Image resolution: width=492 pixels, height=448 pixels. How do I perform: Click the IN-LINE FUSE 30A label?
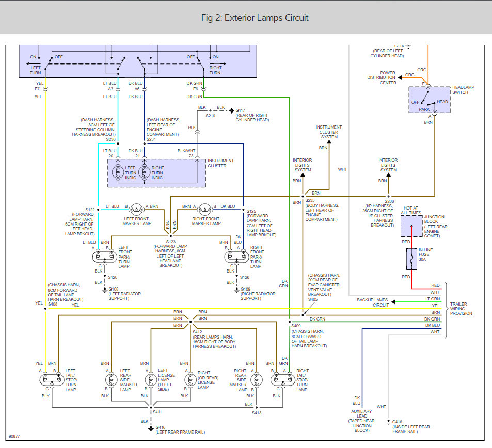click(x=425, y=254)
